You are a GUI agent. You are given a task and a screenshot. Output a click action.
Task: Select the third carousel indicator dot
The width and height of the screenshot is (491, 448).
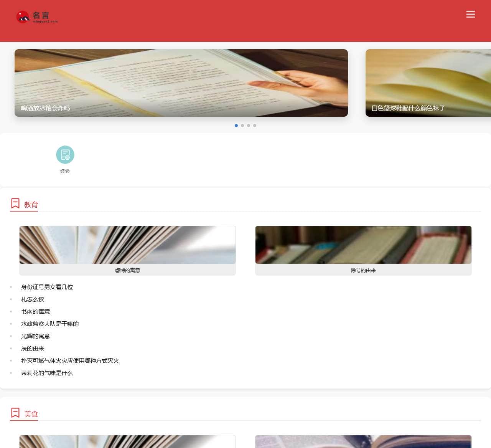pyautogui.click(x=249, y=126)
